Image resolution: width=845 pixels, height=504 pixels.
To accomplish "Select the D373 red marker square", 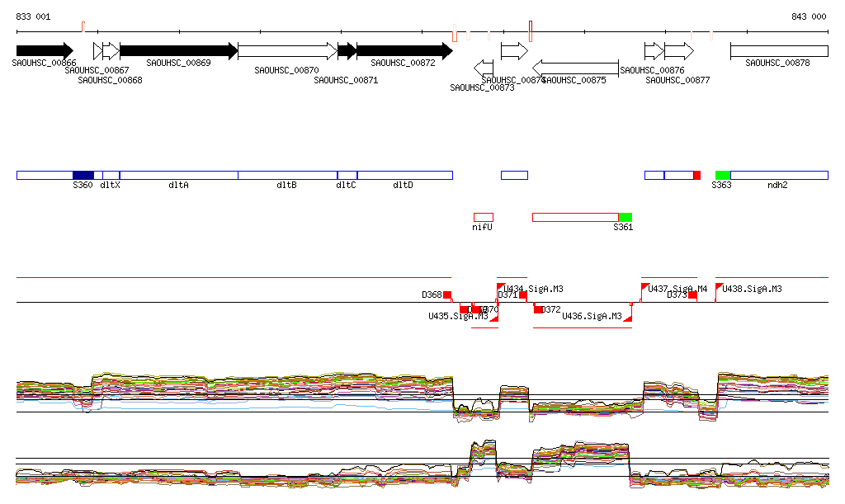I will tap(692, 294).
